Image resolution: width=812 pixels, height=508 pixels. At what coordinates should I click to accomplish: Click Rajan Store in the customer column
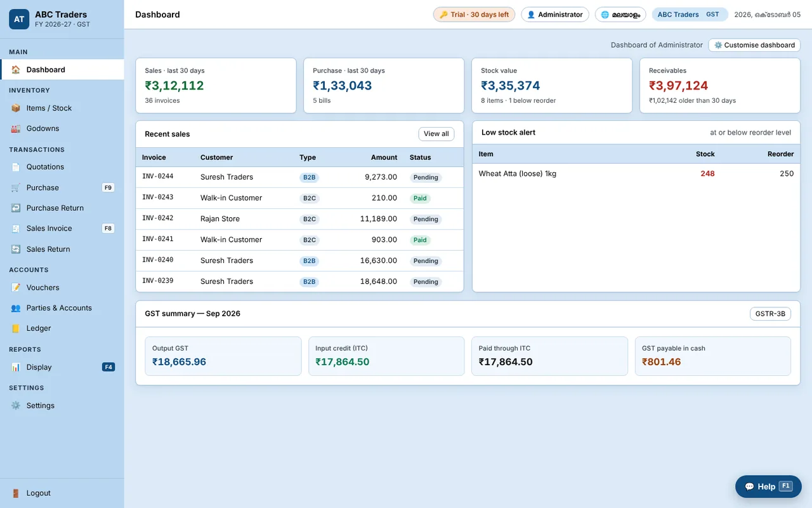[220, 219]
